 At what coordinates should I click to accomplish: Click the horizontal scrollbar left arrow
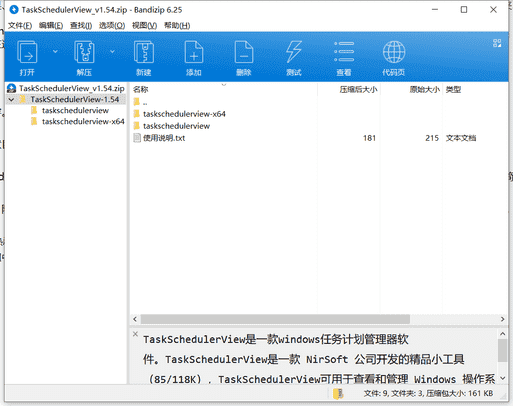[x=135, y=319]
